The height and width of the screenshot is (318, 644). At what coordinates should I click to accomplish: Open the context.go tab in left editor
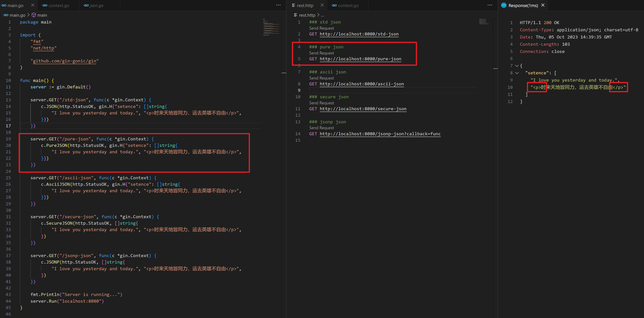pyautogui.click(x=59, y=5)
